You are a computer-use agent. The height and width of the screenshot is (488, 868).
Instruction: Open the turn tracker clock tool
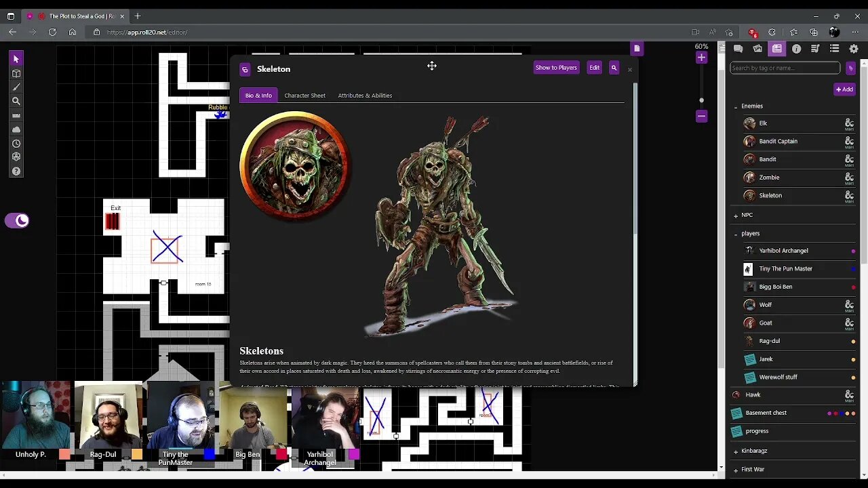pos(16,144)
